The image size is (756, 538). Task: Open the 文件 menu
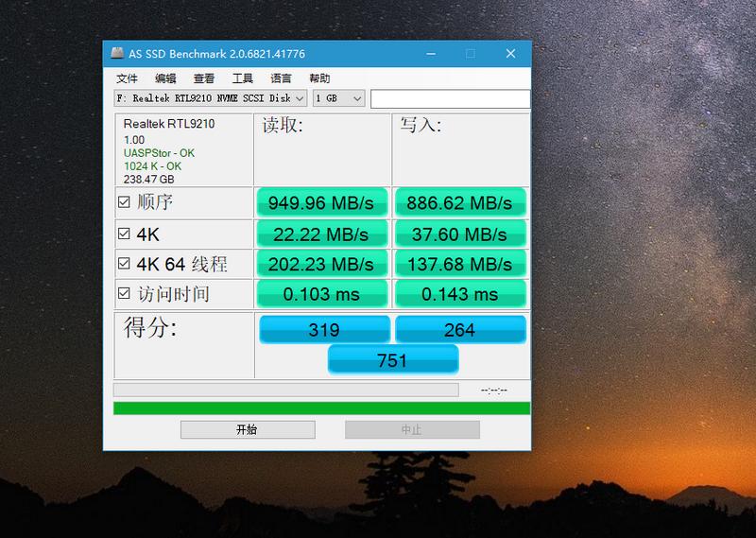click(128, 78)
